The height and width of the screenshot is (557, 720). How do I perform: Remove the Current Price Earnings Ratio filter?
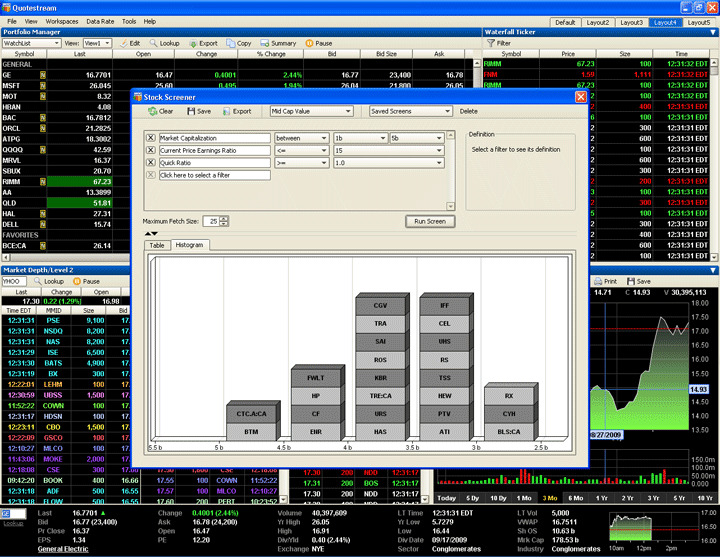tap(151, 150)
